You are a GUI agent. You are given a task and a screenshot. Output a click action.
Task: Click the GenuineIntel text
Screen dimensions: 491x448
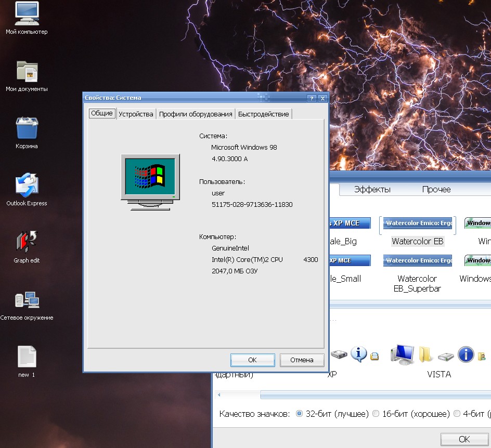pos(230,248)
